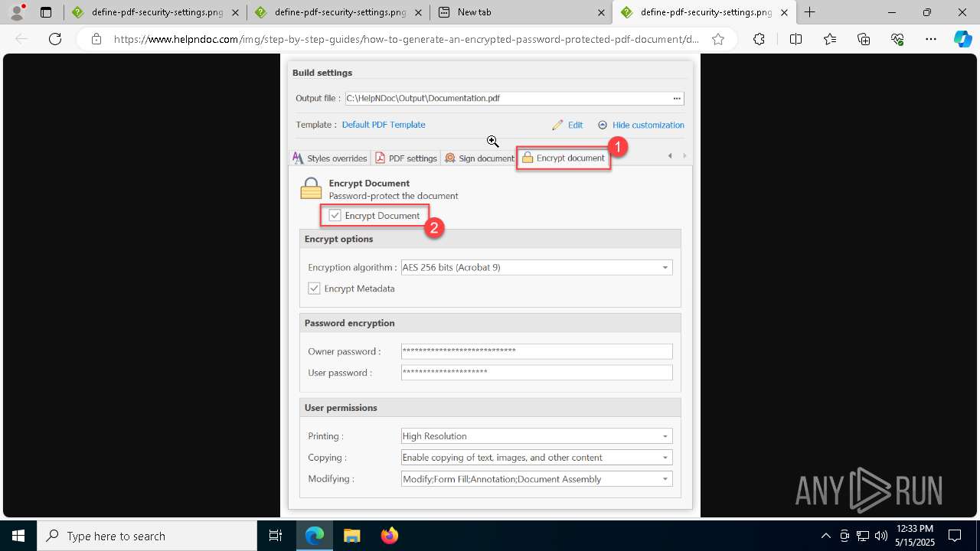Click the 'Password encryption' section header

click(490, 323)
